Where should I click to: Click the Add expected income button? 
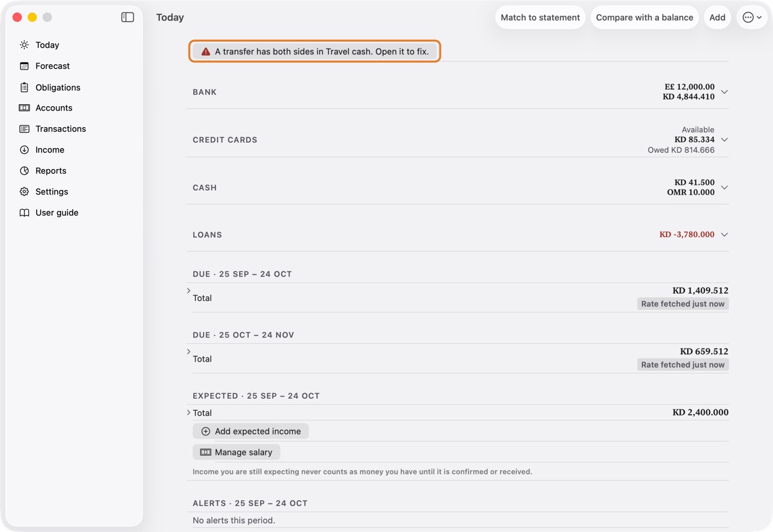[250, 431]
